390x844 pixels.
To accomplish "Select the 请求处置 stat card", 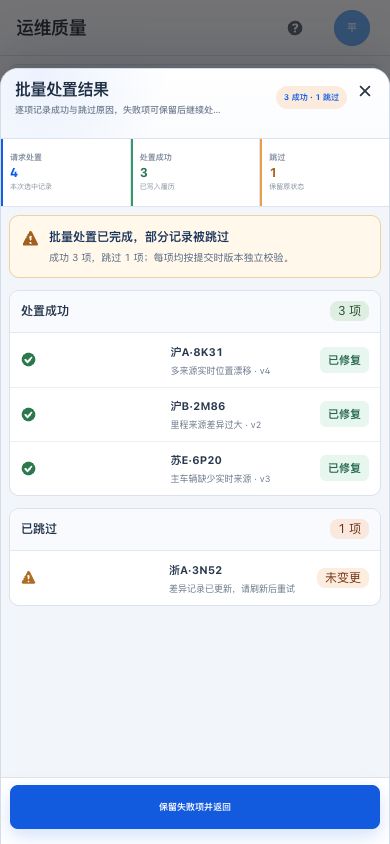I will [66, 172].
